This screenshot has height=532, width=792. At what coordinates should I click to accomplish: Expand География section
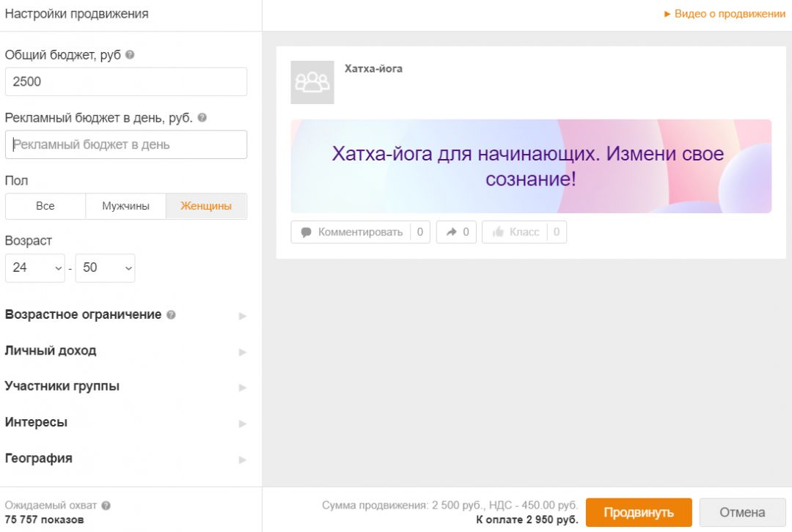point(126,459)
